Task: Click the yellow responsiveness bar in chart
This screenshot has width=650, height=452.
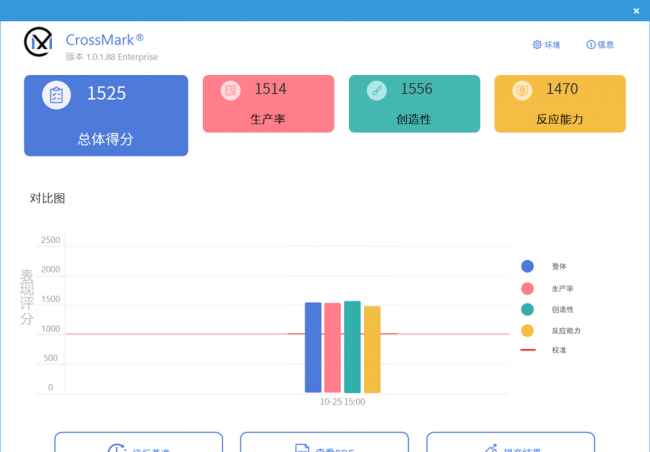Action: 372,350
